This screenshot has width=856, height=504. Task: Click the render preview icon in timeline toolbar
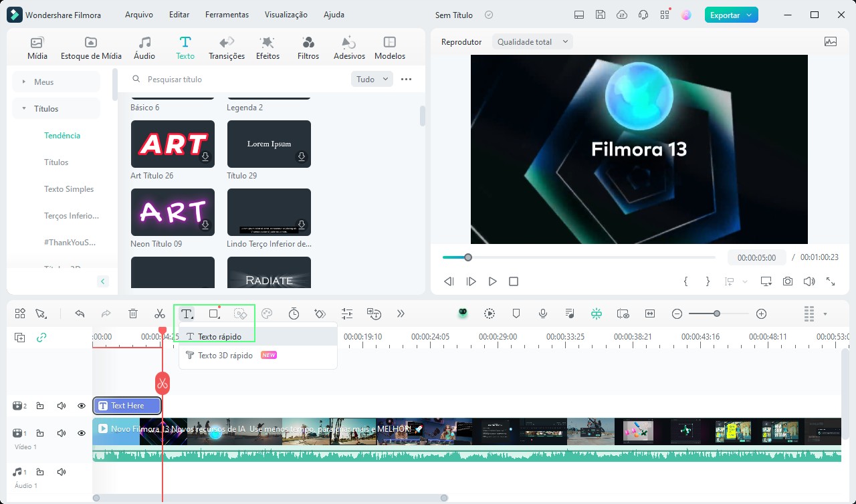coord(490,313)
